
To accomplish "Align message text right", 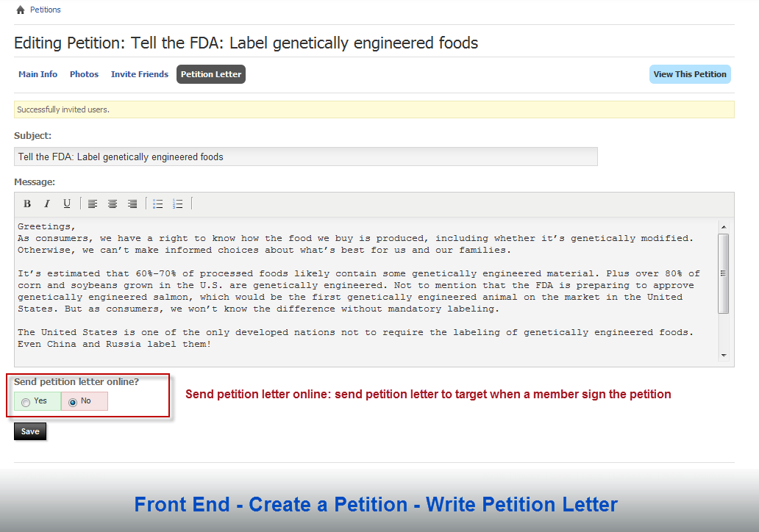I will 132,204.
